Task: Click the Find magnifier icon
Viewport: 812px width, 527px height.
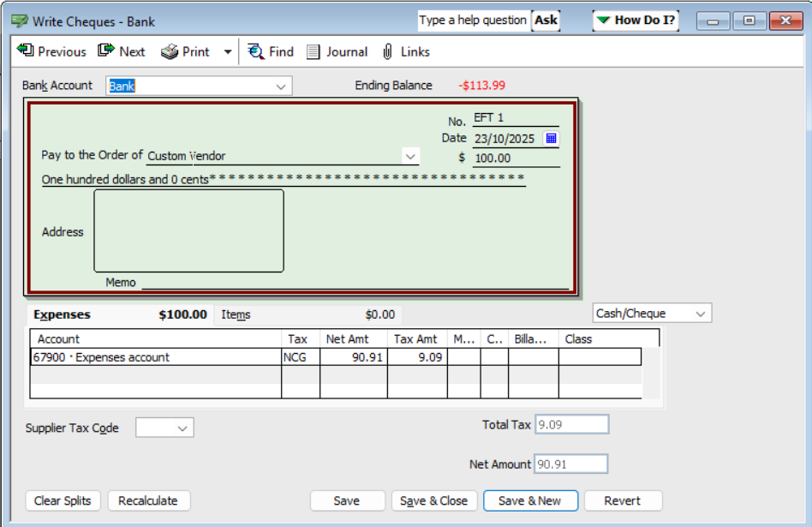Action: (256, 51)
